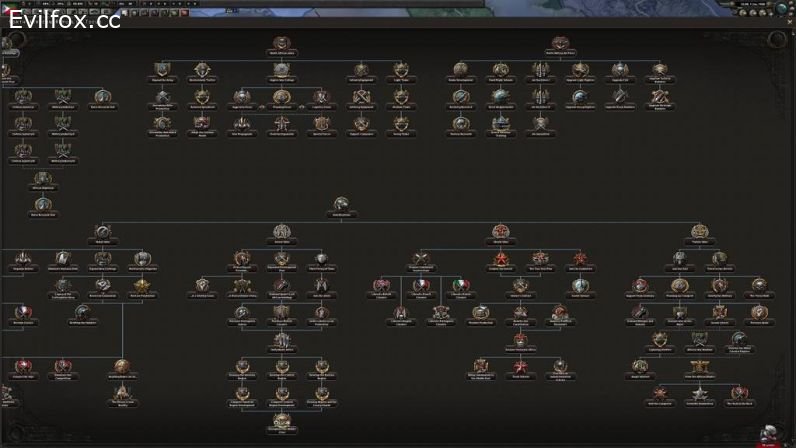Image resolution: width=796 pixels, height=448 pixels.
Task: Pick the British flag focus icon
Action: (x=384, y=286)
